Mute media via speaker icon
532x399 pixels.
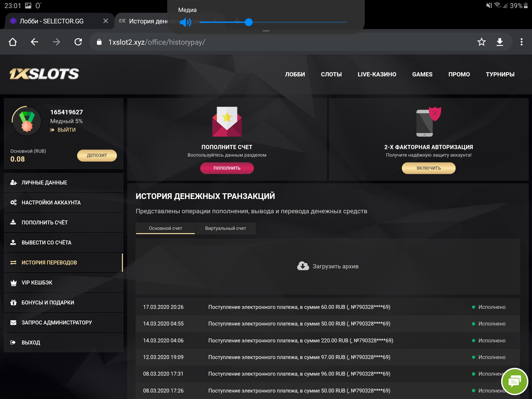(185, 22)
